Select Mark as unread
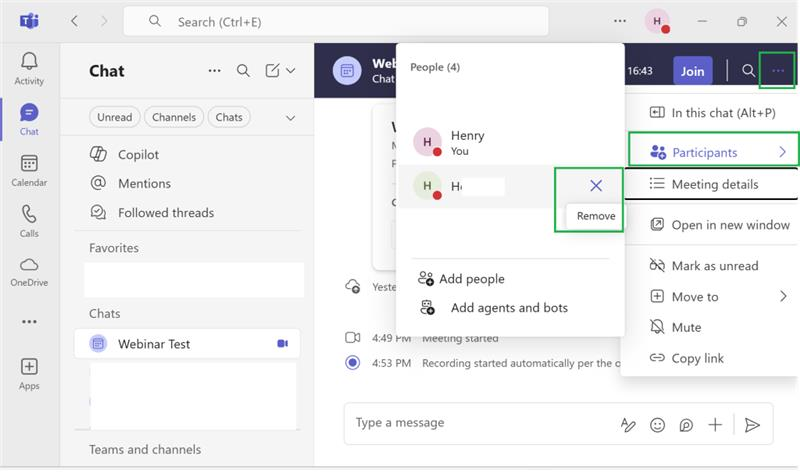 [x=712, y=266]
